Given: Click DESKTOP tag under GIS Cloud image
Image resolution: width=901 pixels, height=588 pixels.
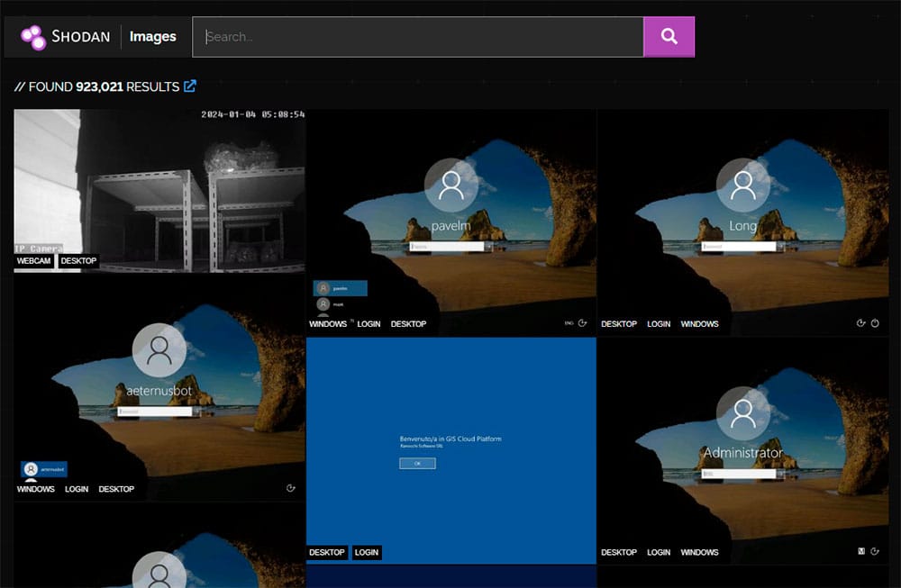Looking at the screenshot, I should (x=327, y=552).
